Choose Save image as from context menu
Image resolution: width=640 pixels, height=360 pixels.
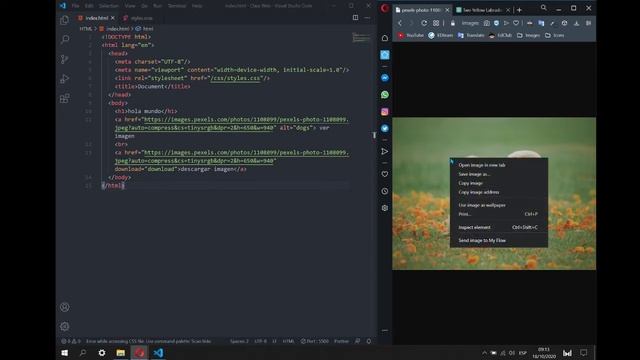[498, 174]
